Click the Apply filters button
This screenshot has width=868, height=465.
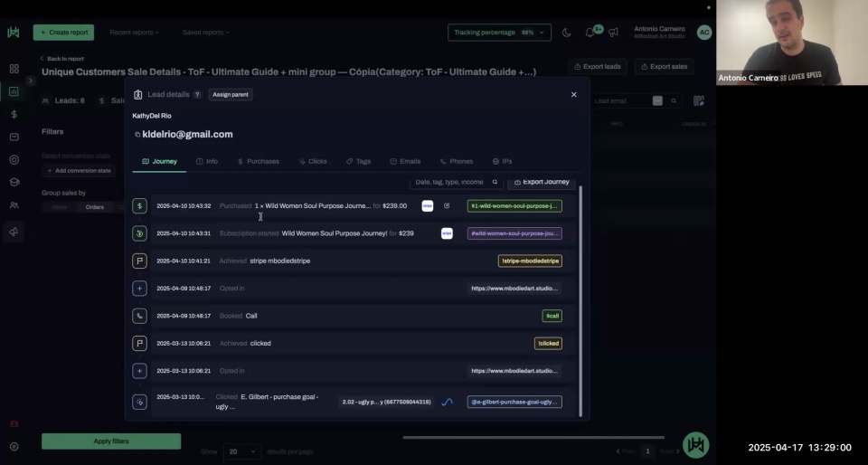pos(111,441)
